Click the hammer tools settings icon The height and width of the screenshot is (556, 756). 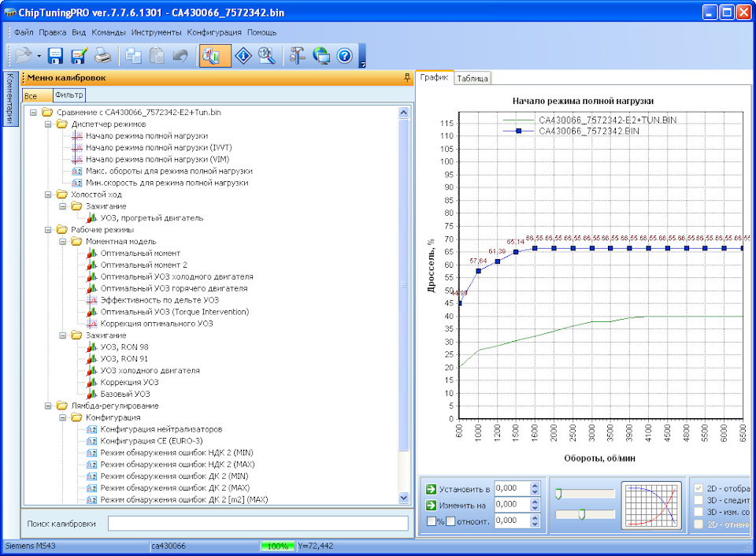[297, 55]
